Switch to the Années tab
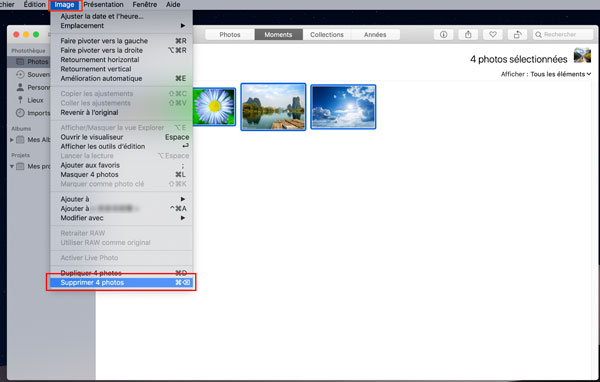The height and width of the screenshot is (382, 600). tap(375, 34)
